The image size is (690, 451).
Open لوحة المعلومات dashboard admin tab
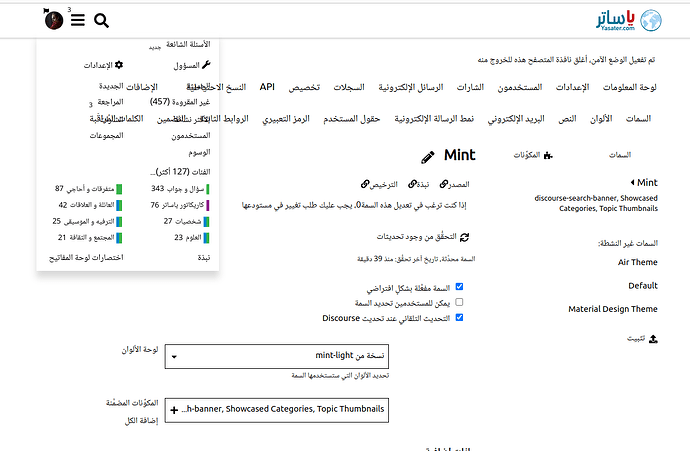point(629,87)
